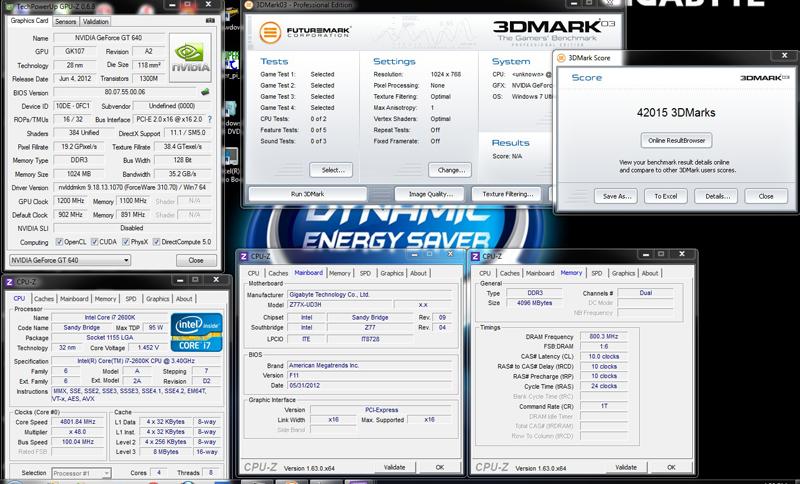Click the 3DMark Score window title icon
Screen dimensions: 800x484
coord(562,58)
